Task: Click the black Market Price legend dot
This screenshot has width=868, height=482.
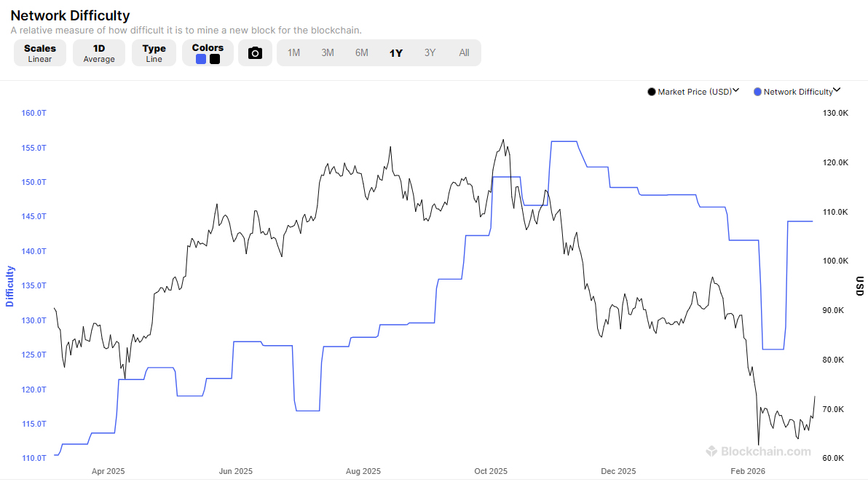Action: [652, 91]
